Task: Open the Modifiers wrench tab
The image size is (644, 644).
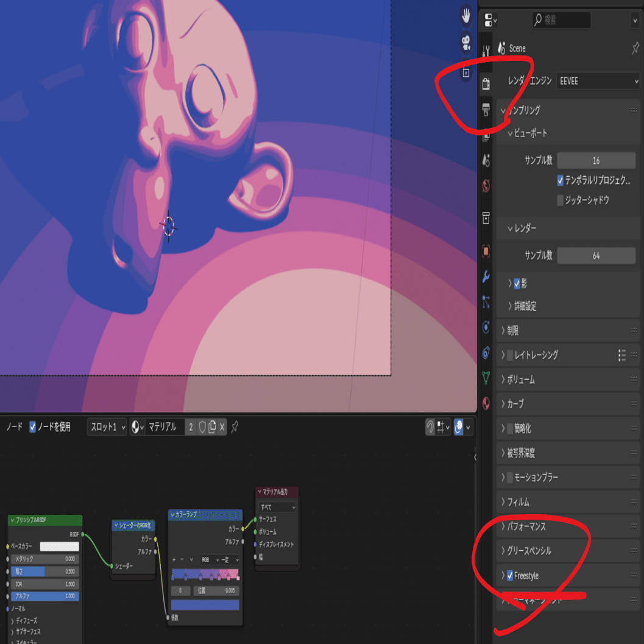Action: tap(486, 277)
